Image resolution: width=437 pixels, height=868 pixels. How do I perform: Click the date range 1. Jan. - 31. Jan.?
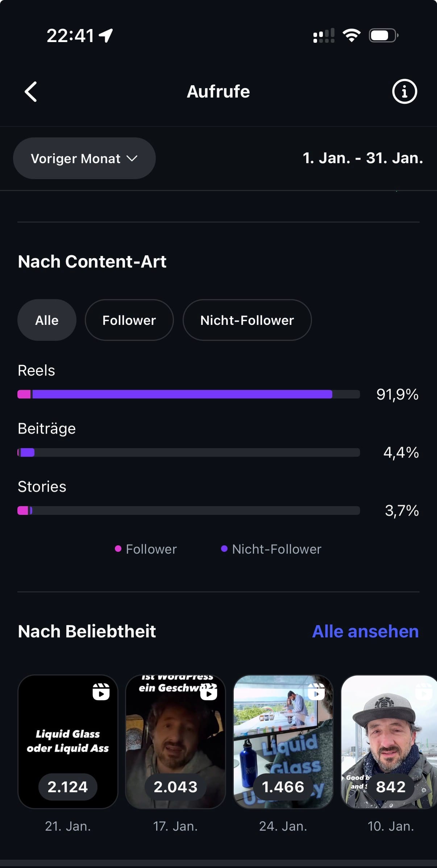pos(363,158)
